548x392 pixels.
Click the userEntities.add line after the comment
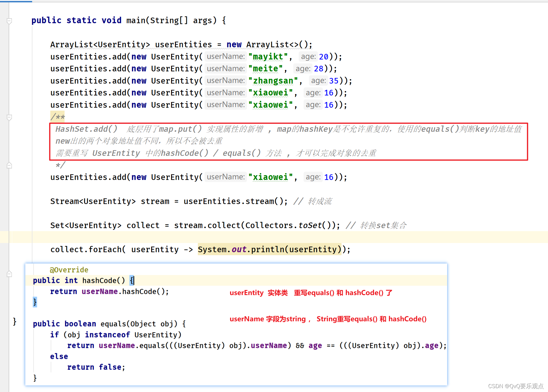pos(199,177)
